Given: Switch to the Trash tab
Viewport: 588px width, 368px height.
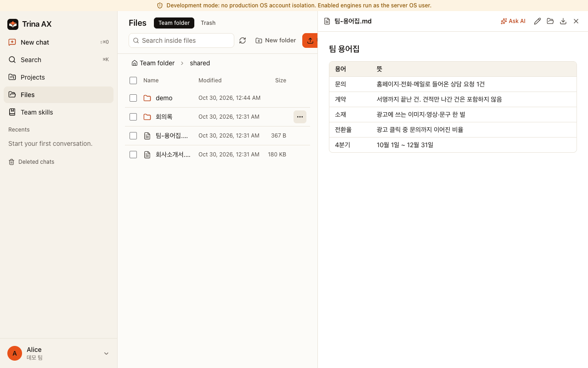Looking at the screenshot, I should (x=208, y=23).
